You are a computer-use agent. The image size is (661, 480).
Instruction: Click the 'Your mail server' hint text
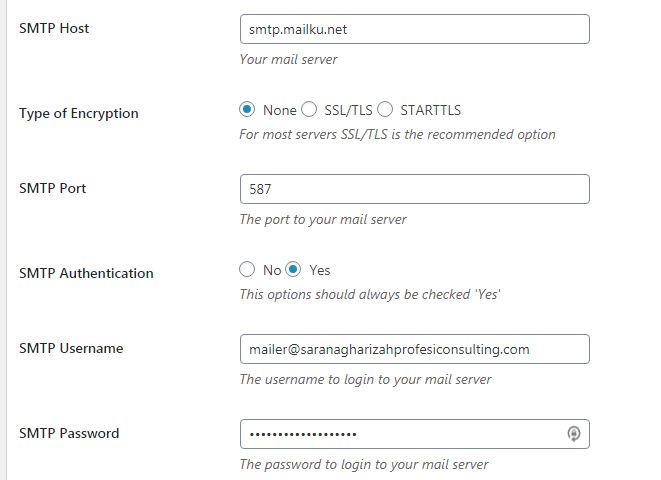(x=288, y=59)
